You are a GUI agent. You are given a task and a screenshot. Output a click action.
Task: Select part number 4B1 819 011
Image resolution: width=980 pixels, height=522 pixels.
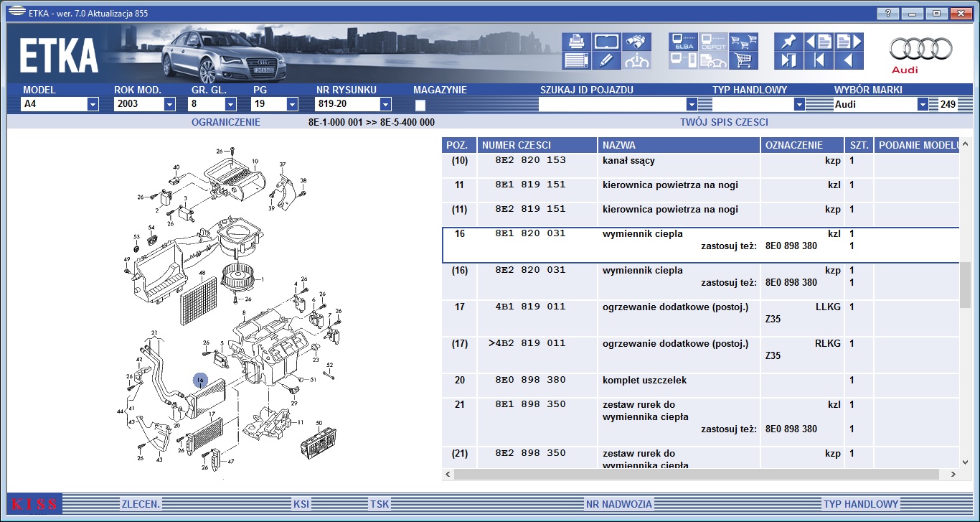click(530, 307)
